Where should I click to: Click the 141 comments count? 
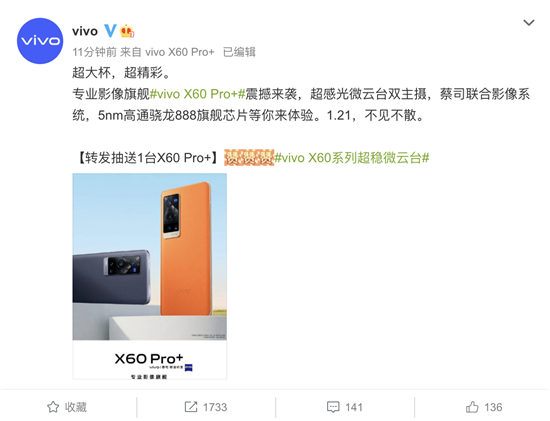[x=354, y=407]
